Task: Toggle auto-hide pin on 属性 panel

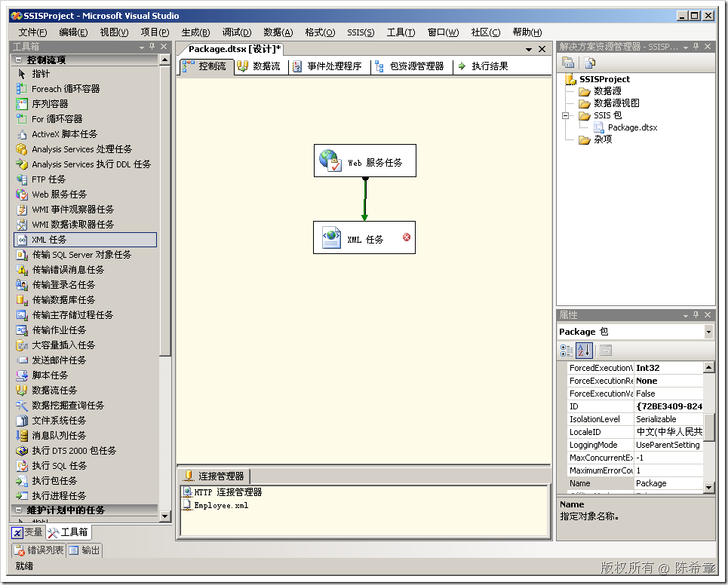Action: (x=696, y=315)
